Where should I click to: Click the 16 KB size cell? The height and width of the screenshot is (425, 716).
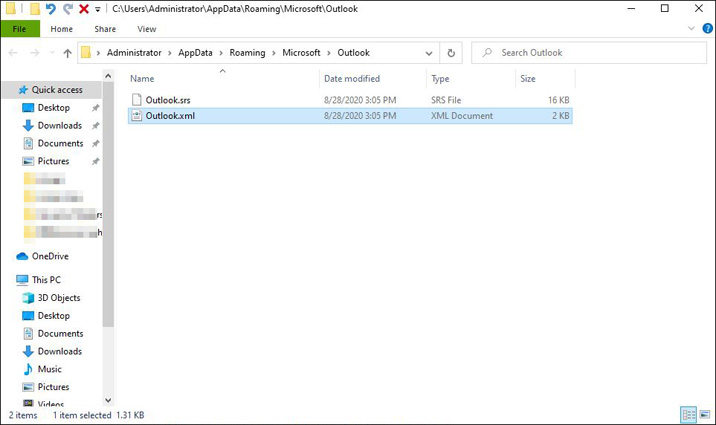pyautogui.click(x=558, y=100)
